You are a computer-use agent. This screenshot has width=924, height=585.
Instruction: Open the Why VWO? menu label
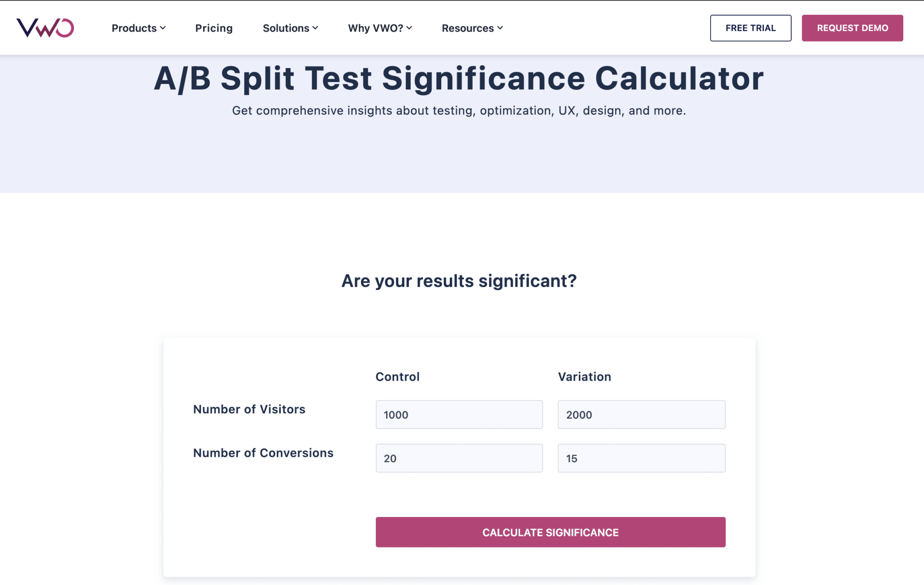pos(375,28)
